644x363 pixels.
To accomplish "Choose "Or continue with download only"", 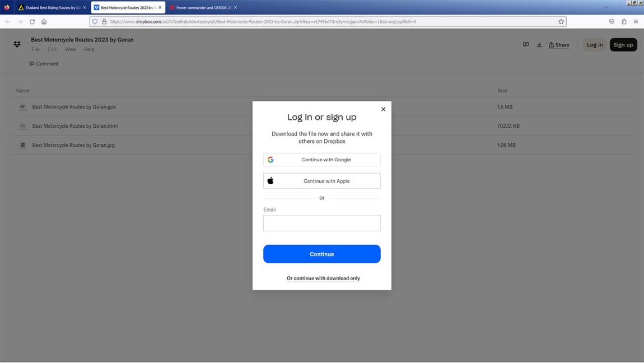I will point(323,278).
